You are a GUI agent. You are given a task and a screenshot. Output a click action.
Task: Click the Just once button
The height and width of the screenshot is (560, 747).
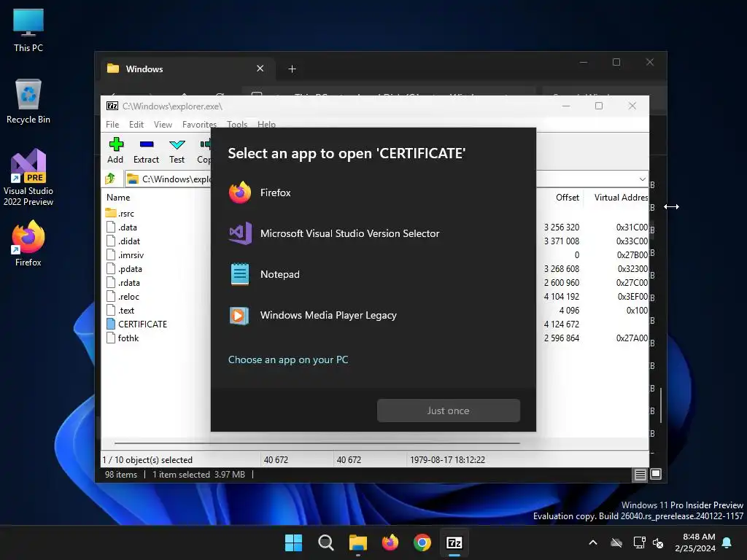coord(449,411)
